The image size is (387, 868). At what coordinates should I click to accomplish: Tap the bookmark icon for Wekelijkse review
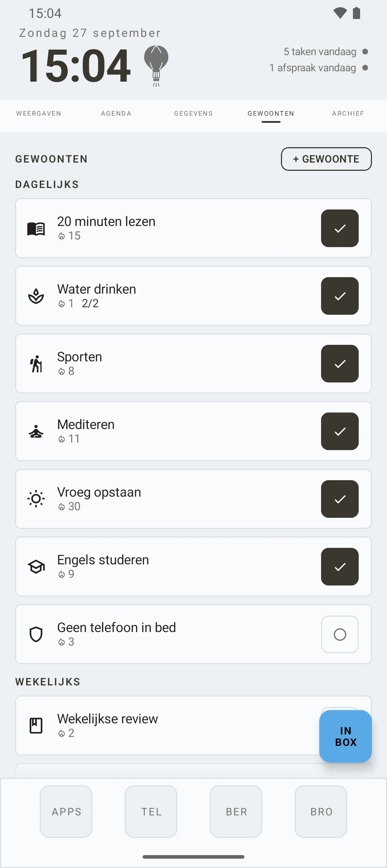tap(36, 726)
